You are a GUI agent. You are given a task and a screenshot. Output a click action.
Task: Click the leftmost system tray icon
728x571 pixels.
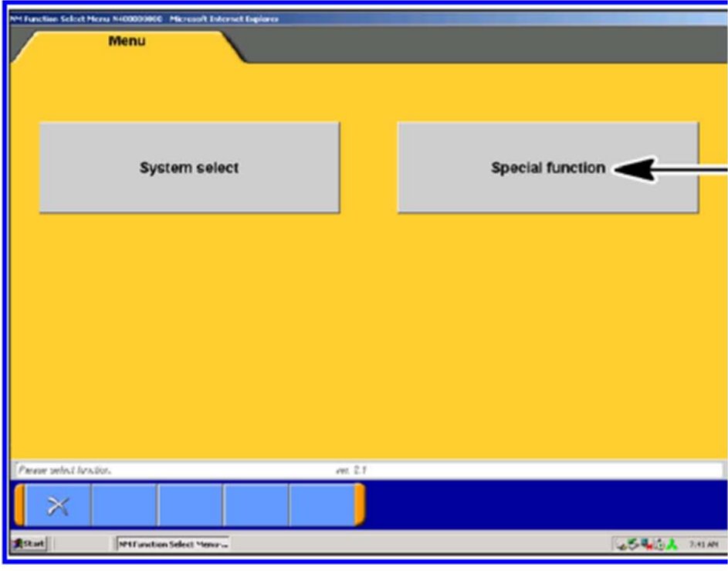(x=622, y=546)
